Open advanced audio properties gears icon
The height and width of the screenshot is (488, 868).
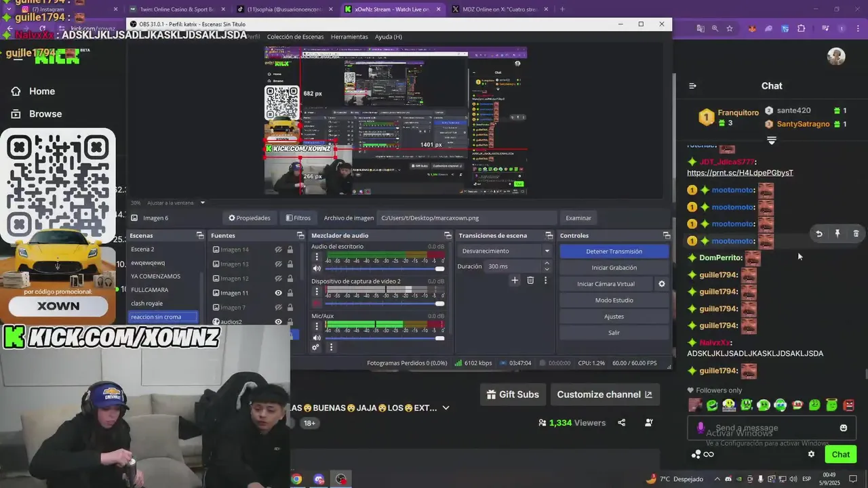pyautogui.click(x=315, y=347)
